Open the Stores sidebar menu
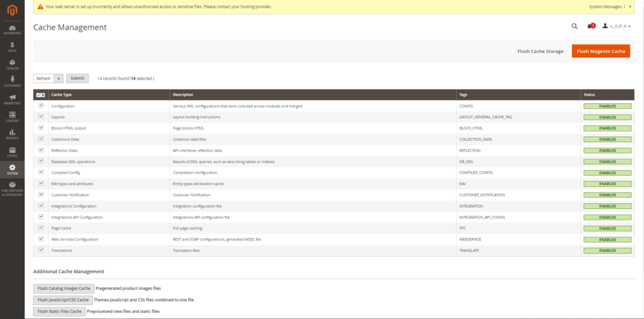Viewport: 644px width, 319px height. click(x=13, y=152)
